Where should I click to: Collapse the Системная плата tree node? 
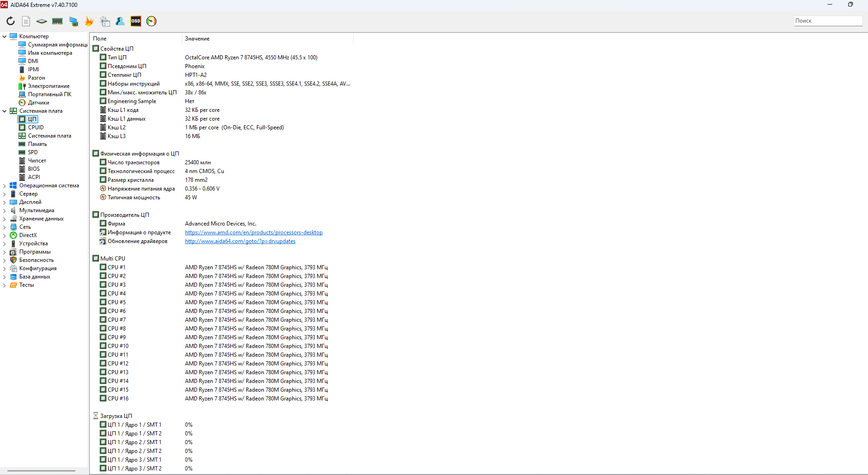(x=5, y=111)
